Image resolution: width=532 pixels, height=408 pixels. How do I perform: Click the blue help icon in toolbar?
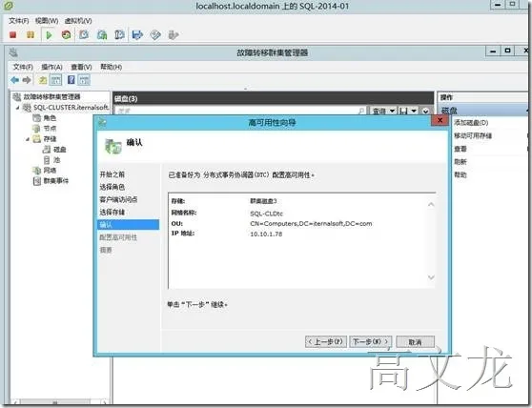(x=71, y=80)
